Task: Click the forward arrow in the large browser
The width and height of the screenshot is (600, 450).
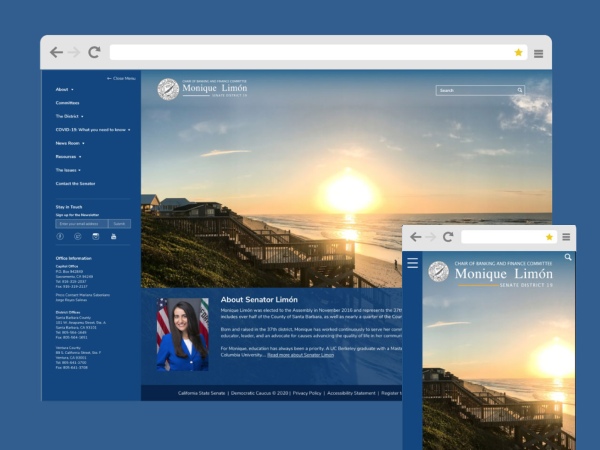Action: coord(74,52)
